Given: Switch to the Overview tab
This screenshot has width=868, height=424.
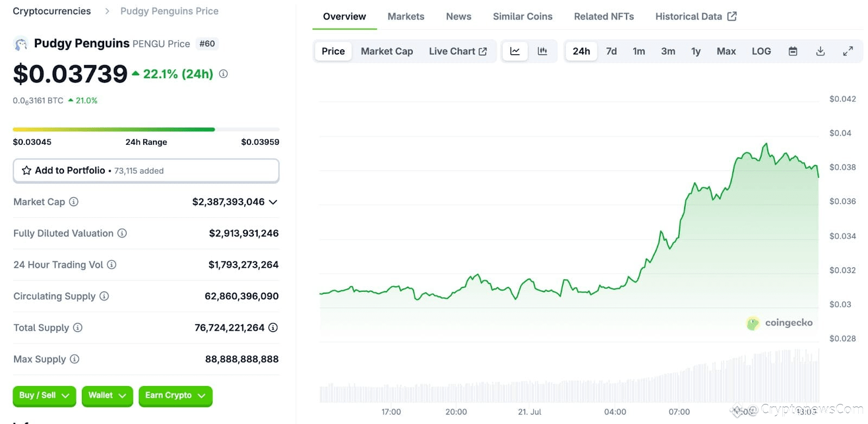Looking at the screenshot, I should pyautogui.click(x=344, y=16).
